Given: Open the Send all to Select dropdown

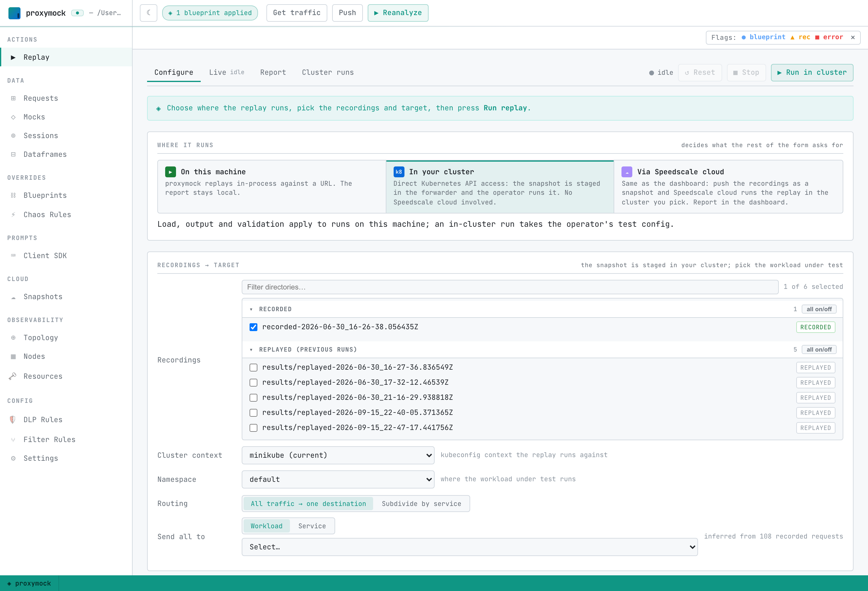Looking at the screenshot, I should click(470, 547).
